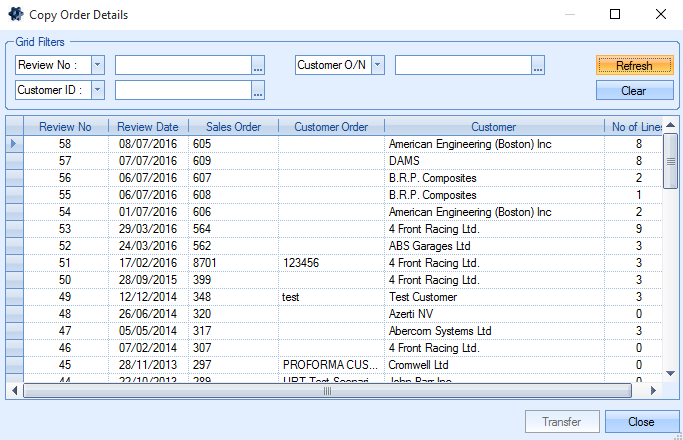Click the Sales Order column header

coord(233,127)
